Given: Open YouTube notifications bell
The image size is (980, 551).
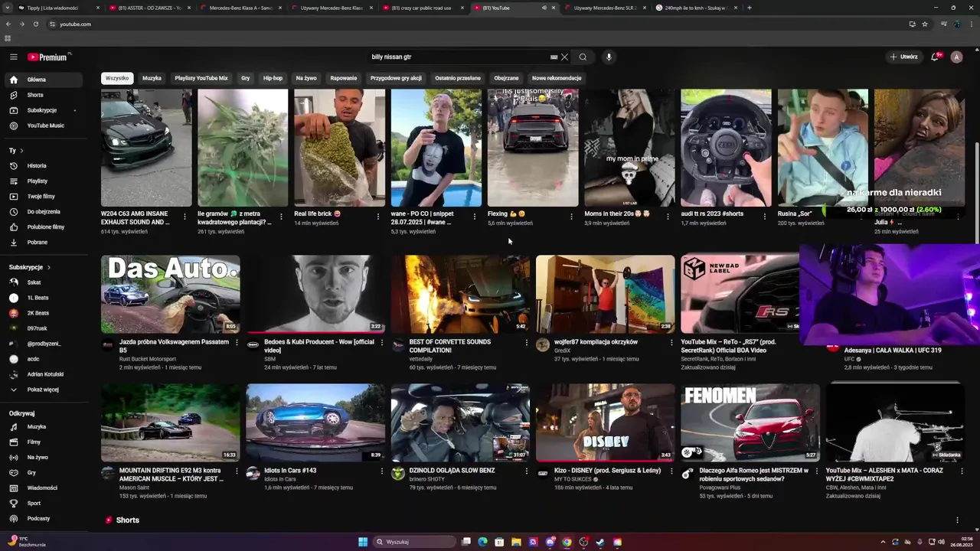Looking at the screenshot, I should pos(935,57).
